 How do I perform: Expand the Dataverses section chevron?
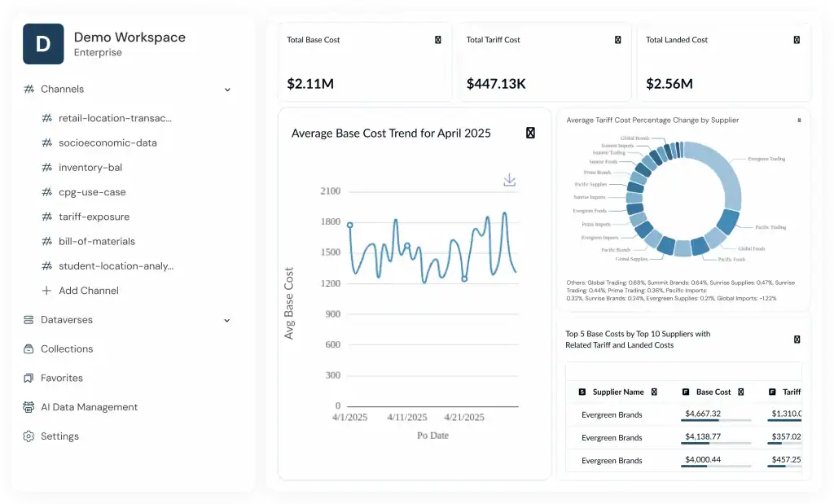point(227,321)
